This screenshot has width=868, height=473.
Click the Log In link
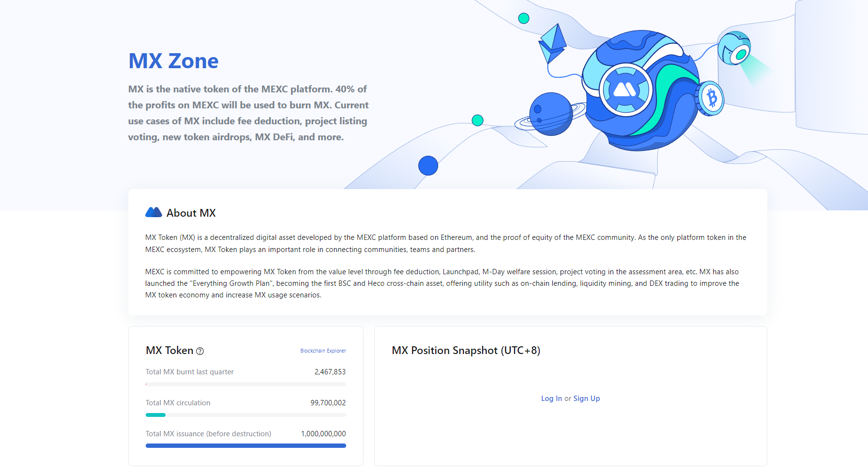(551, 398)
